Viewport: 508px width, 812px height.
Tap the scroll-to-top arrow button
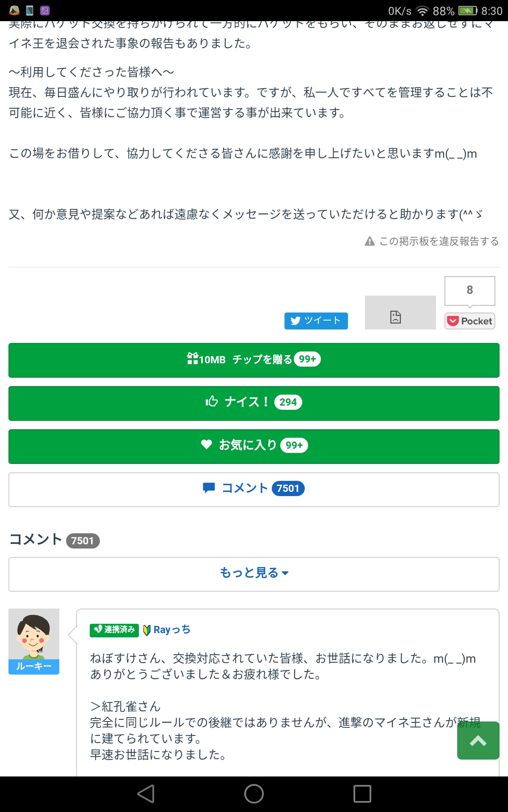[478, 741]
